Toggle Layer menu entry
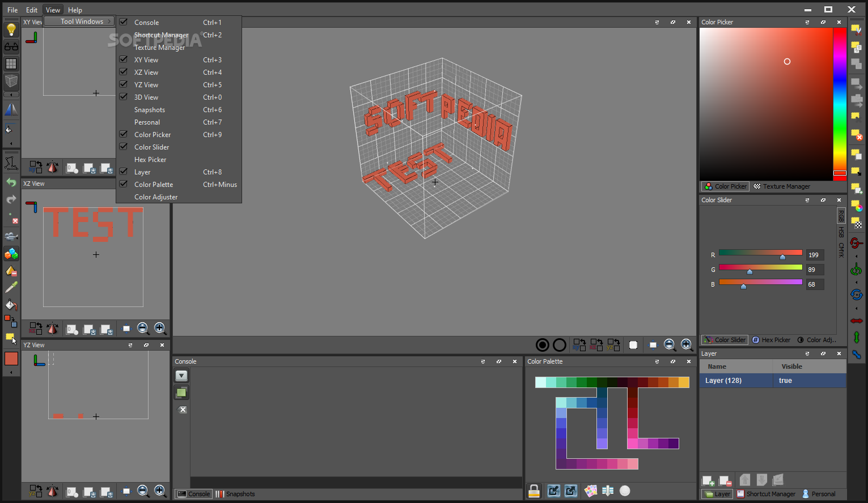Image resolution: width=868 pixels, height=503 pixels. 179,172
